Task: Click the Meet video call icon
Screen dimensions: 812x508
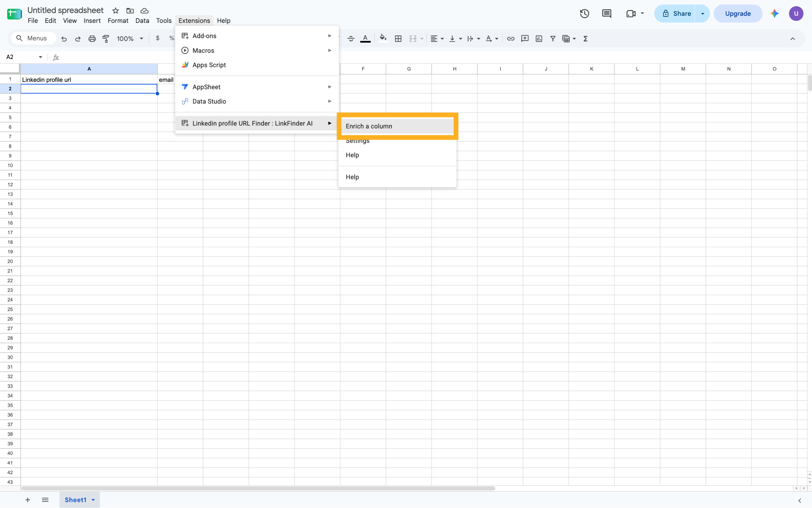Action: 631,14
